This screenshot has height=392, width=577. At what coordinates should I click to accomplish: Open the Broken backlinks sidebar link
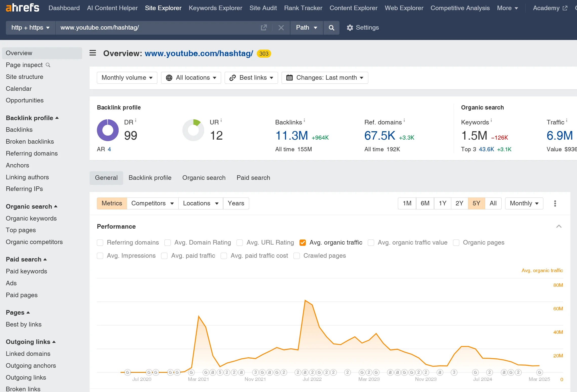[30, 142]
